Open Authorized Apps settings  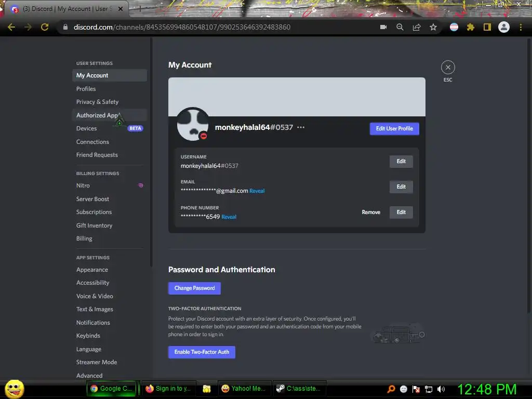coord(110,115)
